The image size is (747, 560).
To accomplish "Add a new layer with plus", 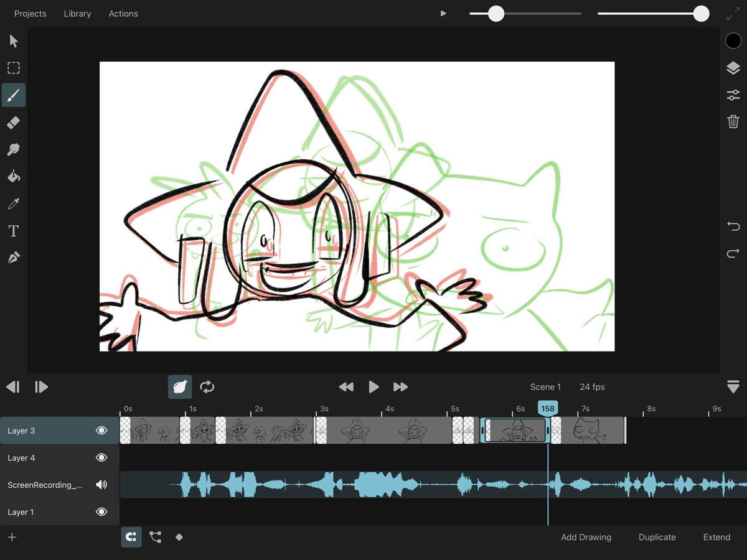I will (12, 537).
